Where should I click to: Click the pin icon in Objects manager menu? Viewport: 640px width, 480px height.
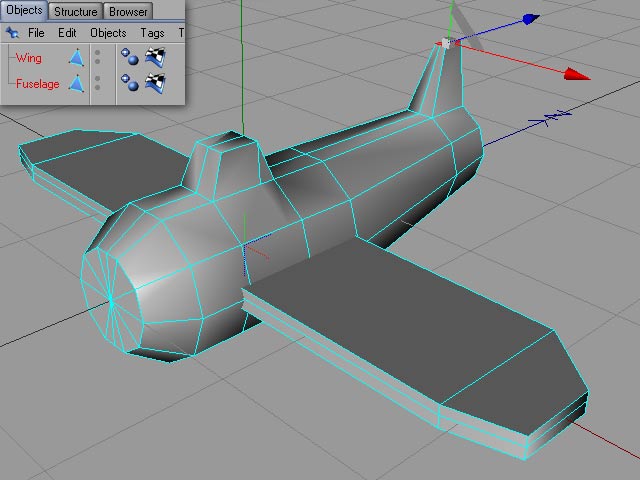12,32
